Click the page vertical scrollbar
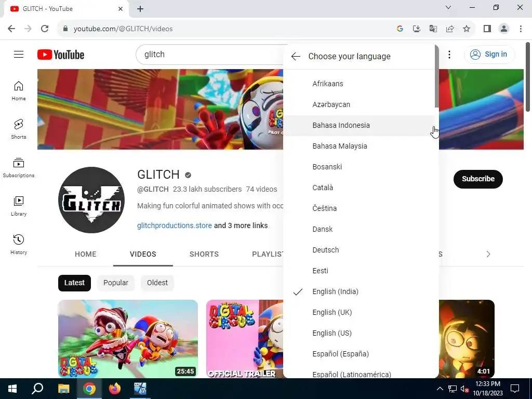This screenshot has height=399, width=532. click(x=528, y=77)
